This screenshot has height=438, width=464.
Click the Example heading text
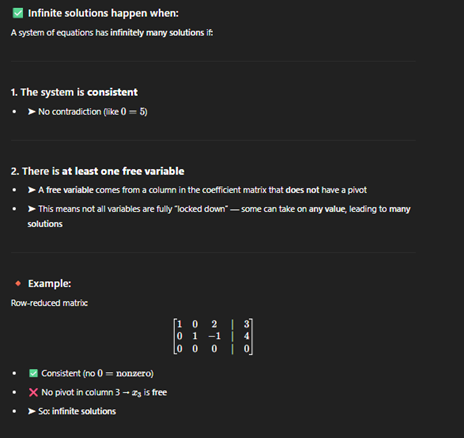[49, 283]
